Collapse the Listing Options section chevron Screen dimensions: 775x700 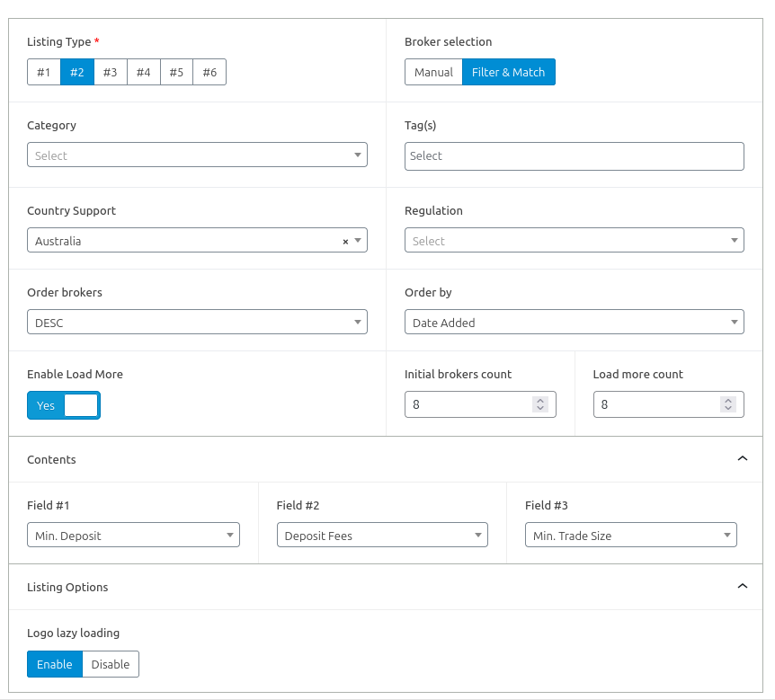point(742,586)
